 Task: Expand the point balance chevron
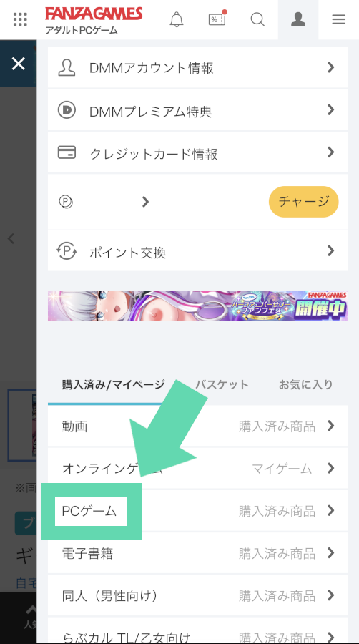145,202
